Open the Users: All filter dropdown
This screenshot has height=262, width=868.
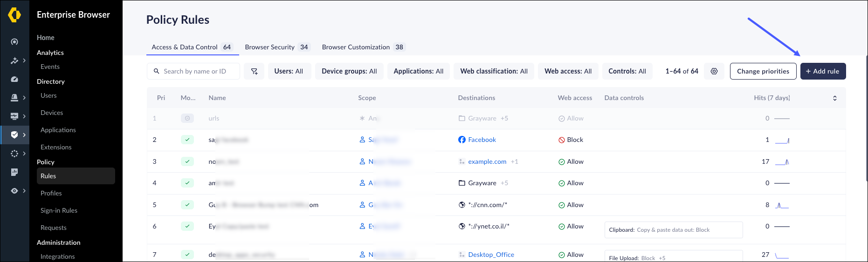pyautogui.click(x=289, y=71)
